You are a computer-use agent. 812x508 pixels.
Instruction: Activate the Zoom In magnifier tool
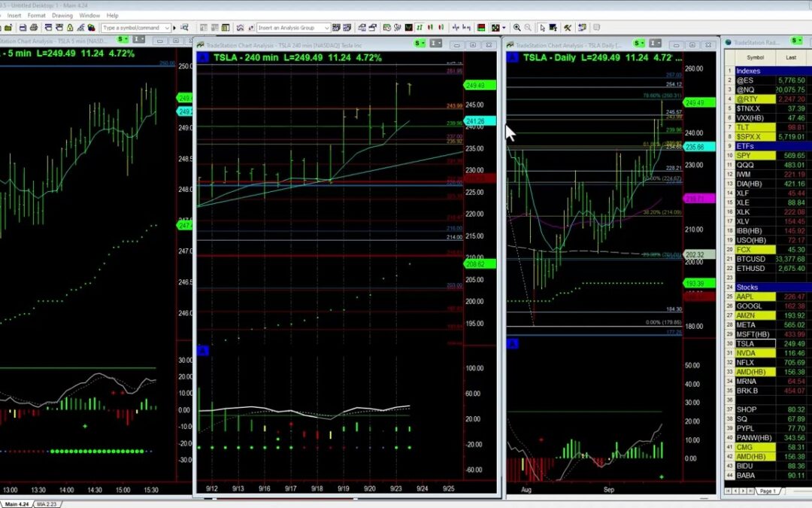(x=517, y=27)
